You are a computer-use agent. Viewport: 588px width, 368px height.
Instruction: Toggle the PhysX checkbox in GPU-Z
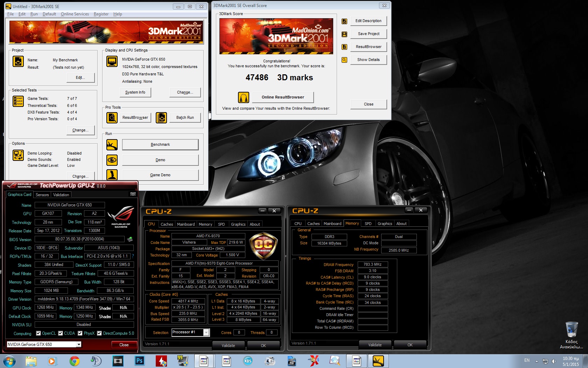[x=80, y=333]
